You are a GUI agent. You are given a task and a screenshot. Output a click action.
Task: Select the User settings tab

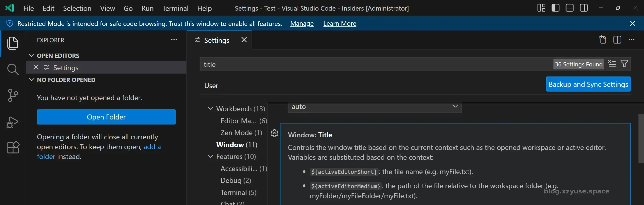tap(211, 86)
